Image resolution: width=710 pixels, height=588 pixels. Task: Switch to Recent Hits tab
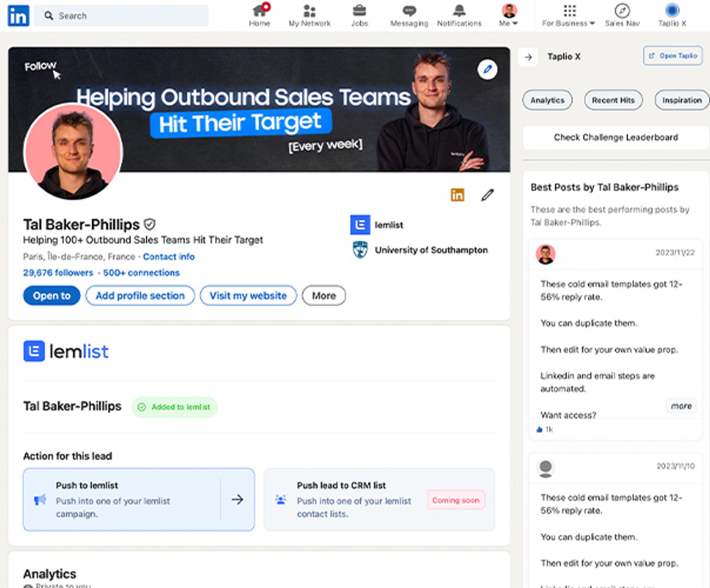tap(613, 100)
